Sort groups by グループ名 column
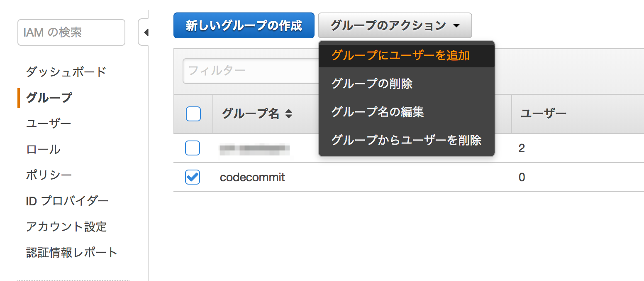The width and height of the screenshot is (644, 281). (252, 113)
